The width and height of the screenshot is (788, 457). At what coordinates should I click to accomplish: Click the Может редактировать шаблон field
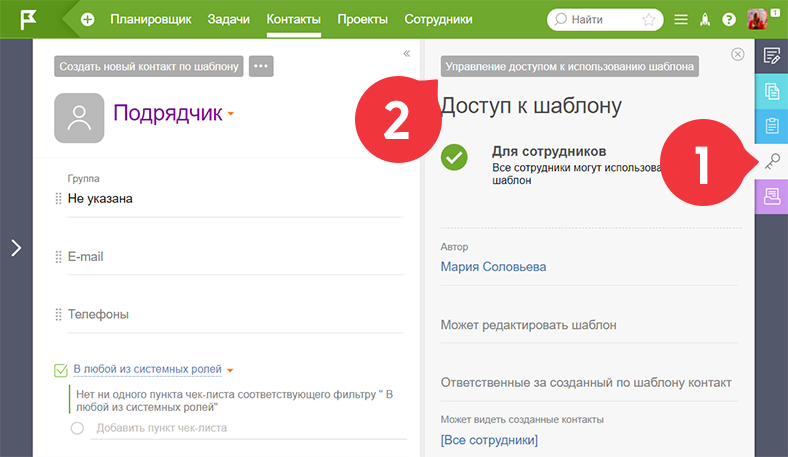tap(589, 325)
